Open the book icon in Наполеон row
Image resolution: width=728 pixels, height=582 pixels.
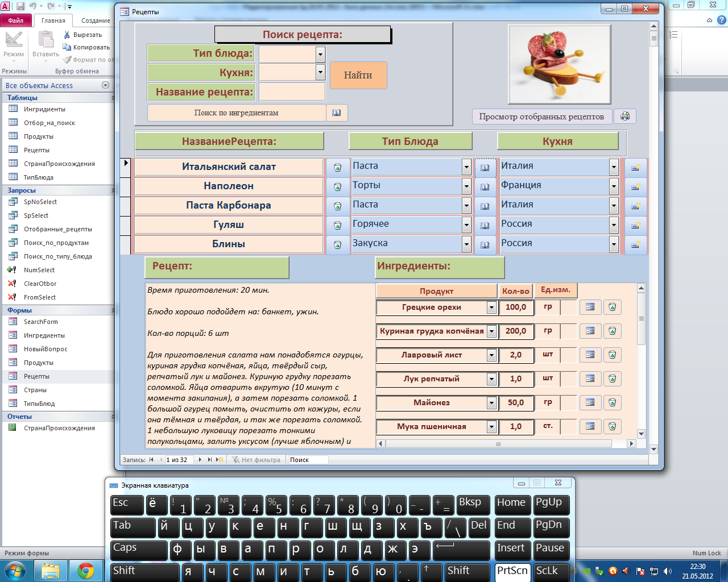[485, 186]
